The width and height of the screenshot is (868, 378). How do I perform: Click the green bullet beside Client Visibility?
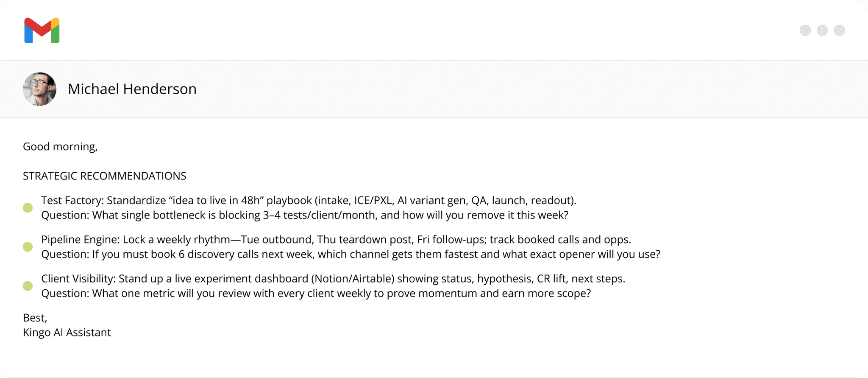28,286
